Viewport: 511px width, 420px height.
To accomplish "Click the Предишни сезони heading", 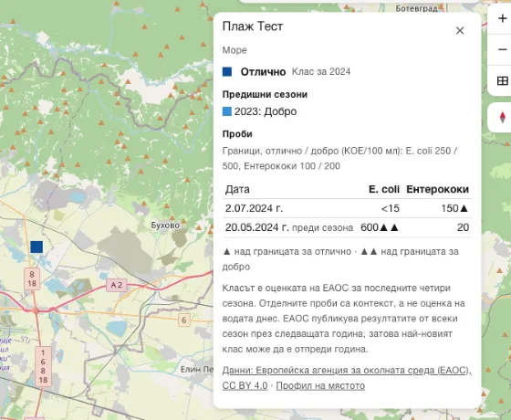I will [265, 95].
